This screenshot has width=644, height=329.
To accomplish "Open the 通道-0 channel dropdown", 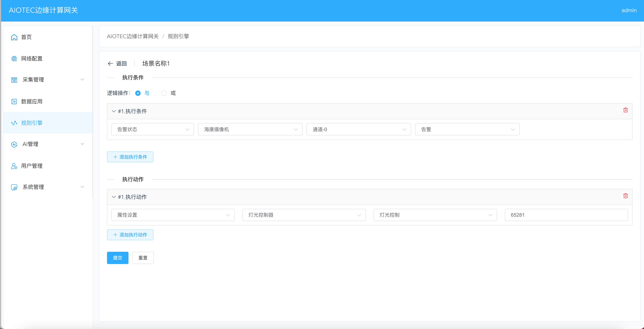I will [359, 129].
